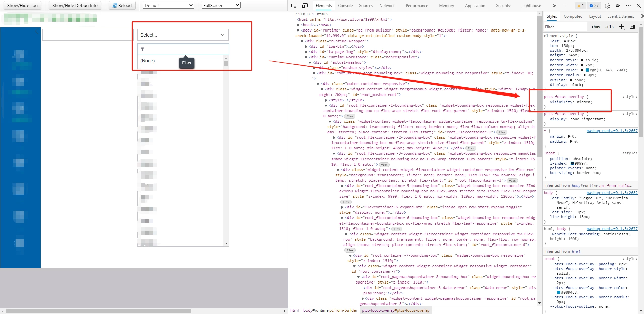Open the #0094c8 color swatch
Screen dimensions: 644x314
coord(559,292)
